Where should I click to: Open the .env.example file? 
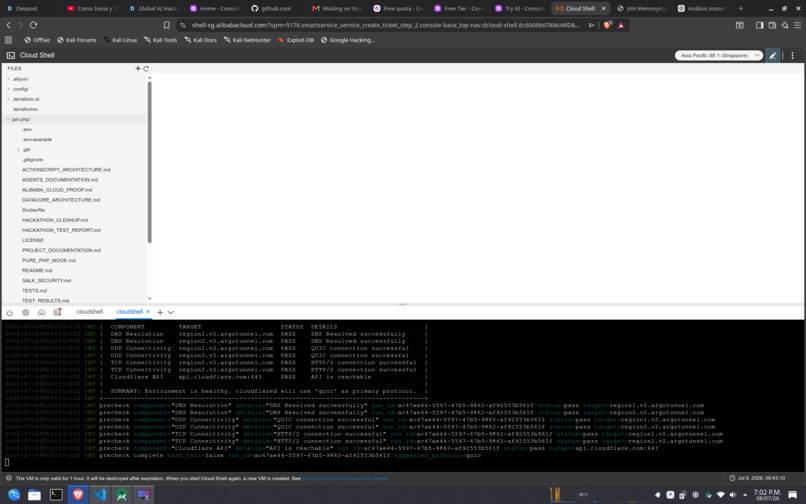tap(37, 139)
